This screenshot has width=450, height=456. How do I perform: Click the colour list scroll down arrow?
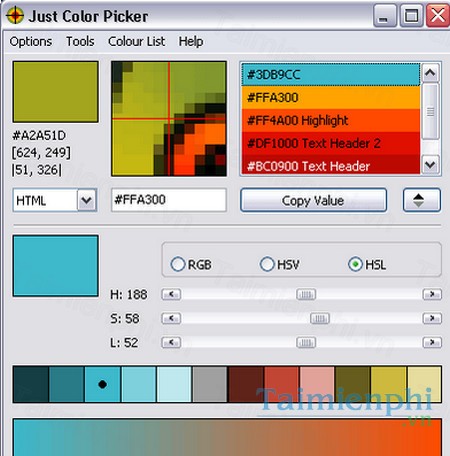(x=430, y=164)
